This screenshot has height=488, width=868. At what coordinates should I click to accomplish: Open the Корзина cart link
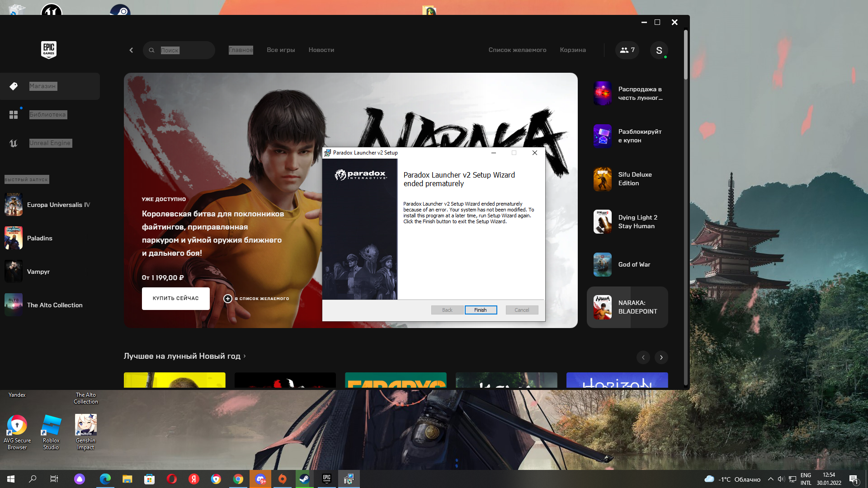click(x=573, y=50)
